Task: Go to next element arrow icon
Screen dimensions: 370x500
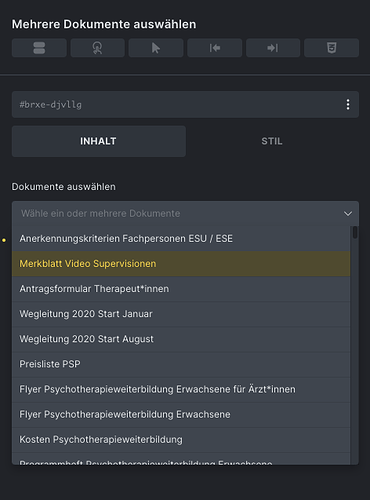Action: [273, 48]
